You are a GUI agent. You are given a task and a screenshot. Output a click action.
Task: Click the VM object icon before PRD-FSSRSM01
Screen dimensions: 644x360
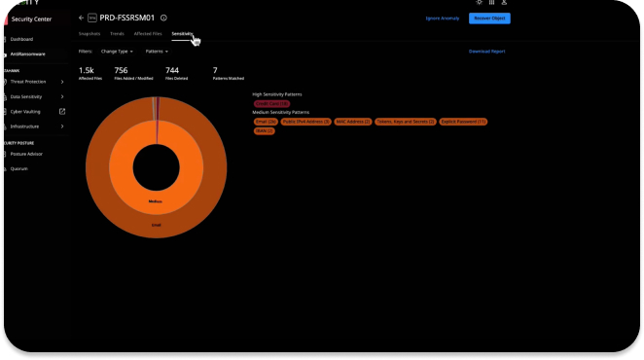(92, 18)
